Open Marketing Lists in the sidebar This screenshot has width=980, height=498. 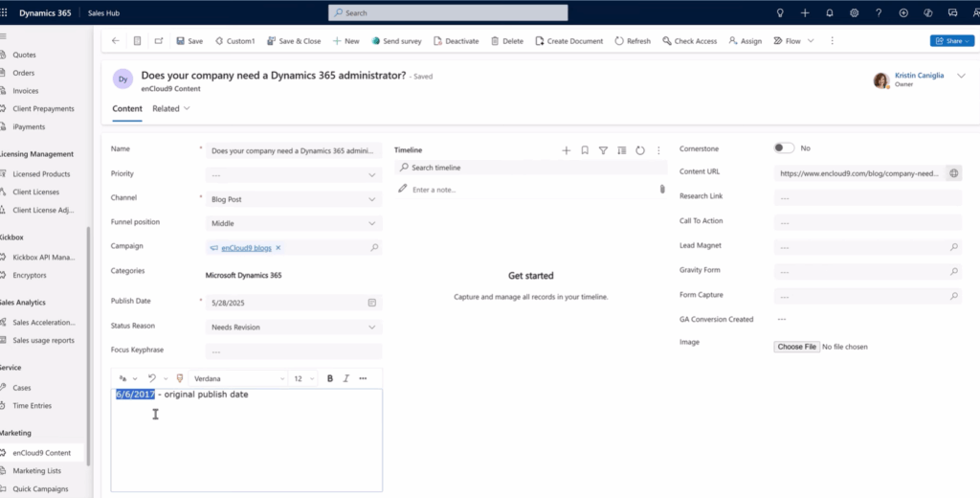(37, 470)
